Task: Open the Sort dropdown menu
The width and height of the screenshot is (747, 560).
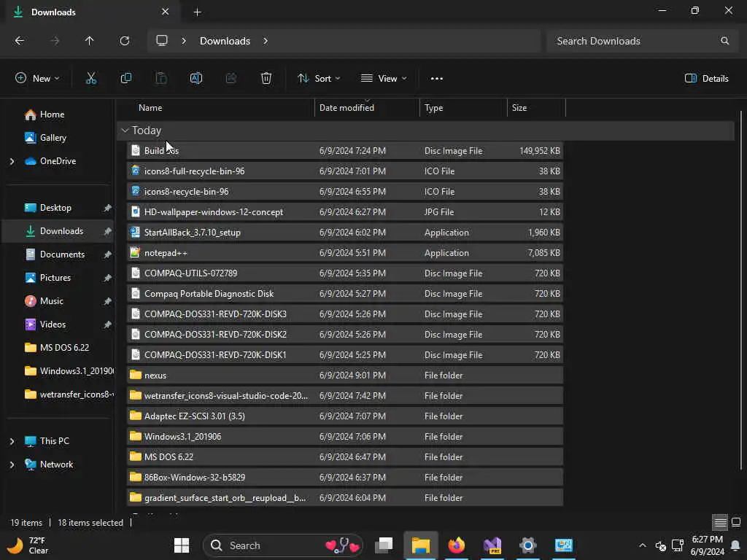Action: pos(319,79)
